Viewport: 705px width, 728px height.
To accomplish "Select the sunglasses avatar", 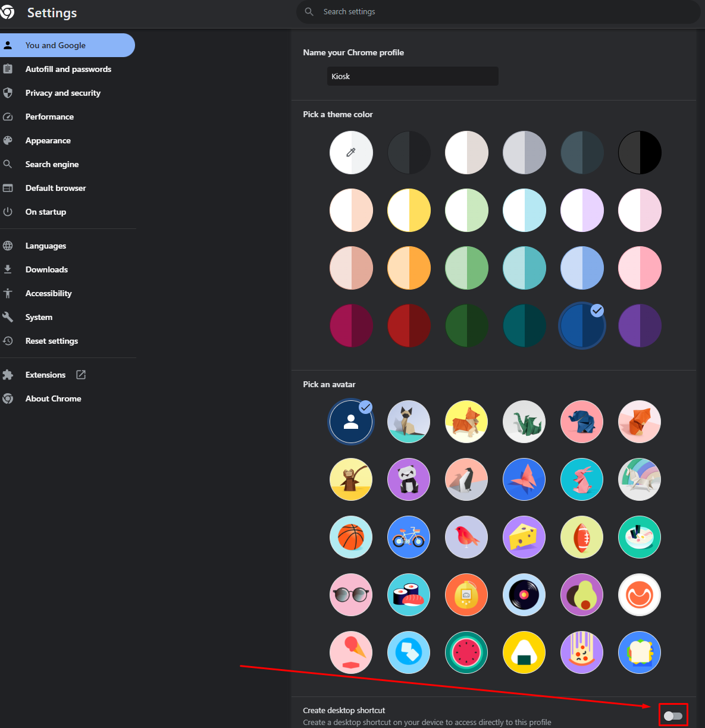I will 352,595.
